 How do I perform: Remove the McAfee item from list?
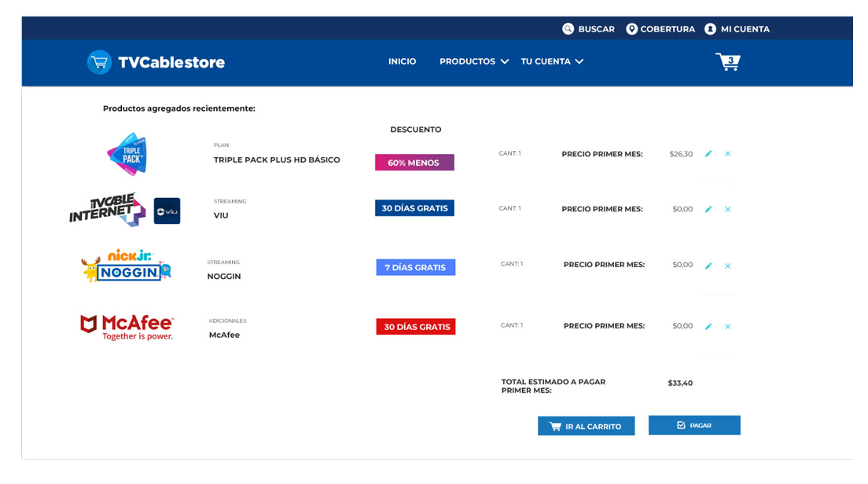click(x=728, y=326)
